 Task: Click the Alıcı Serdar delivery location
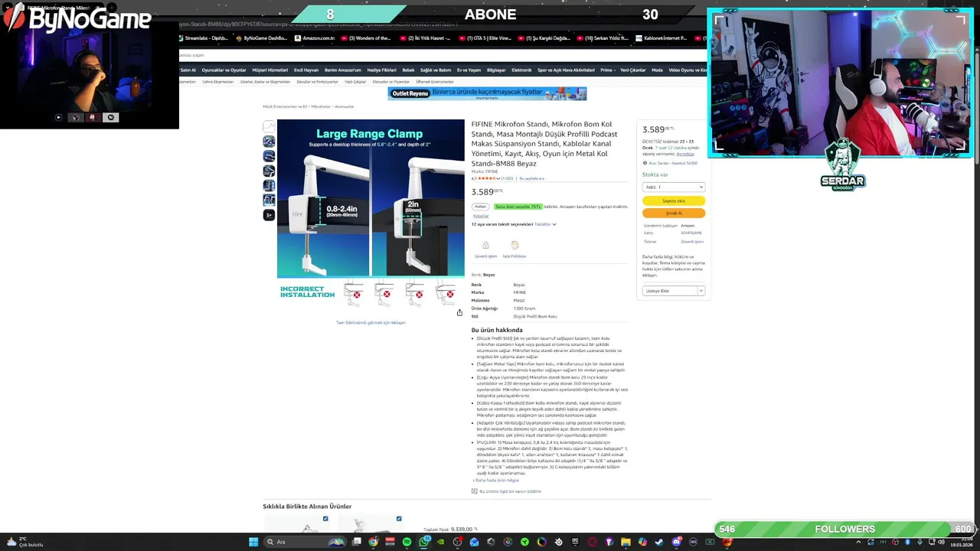click(670, 163)
